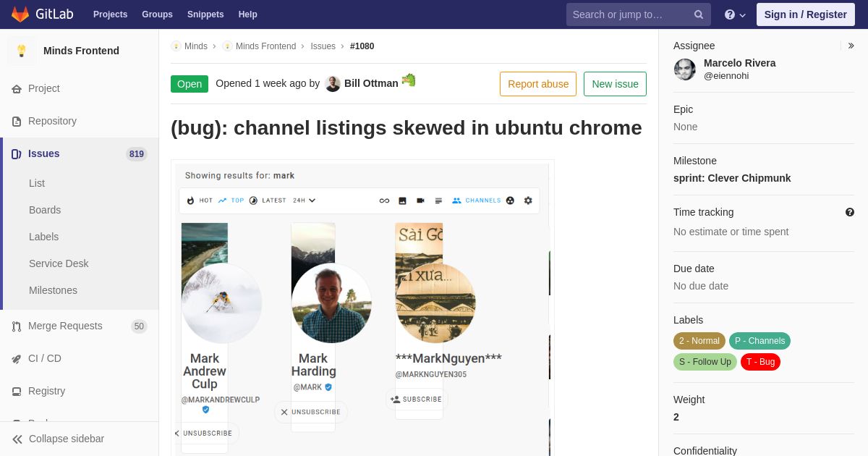This screenshot has width=868, height=456.
Task: Click the Issues breadcrumb
Action: pyautogui.click(x=323, y=46)
